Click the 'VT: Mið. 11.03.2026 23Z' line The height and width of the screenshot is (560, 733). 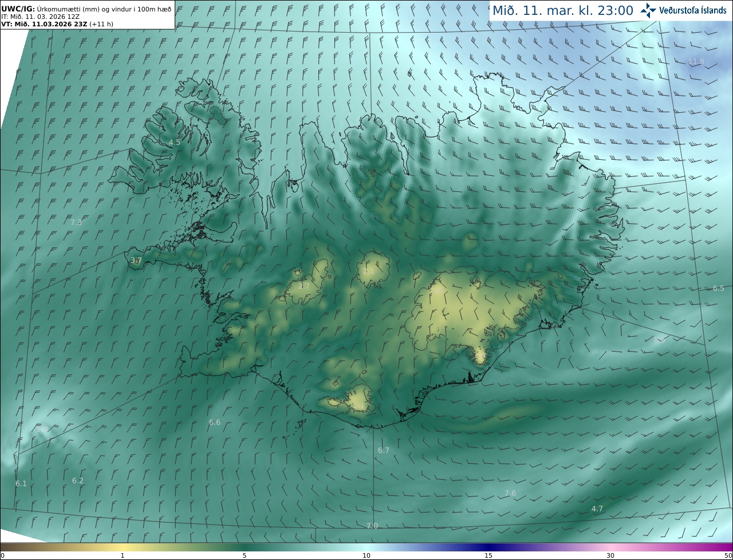57,24
